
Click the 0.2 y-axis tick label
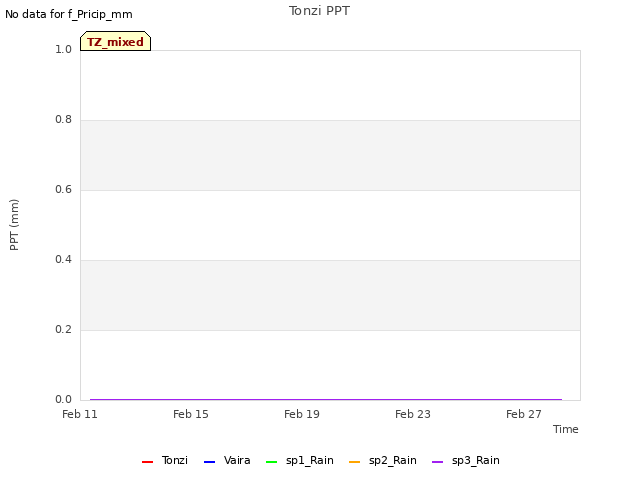click(63, 329)
